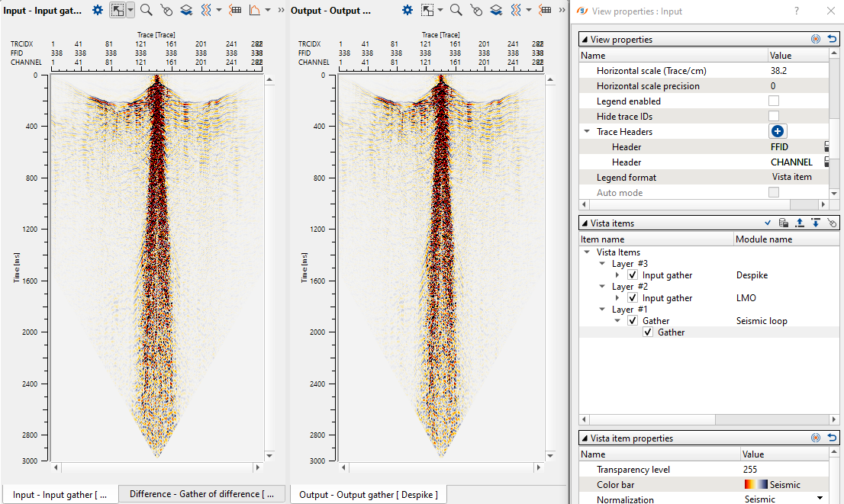Collapse the Layer #3 tree node
This screenshot has width=844, height=504.
coord(602,264)
